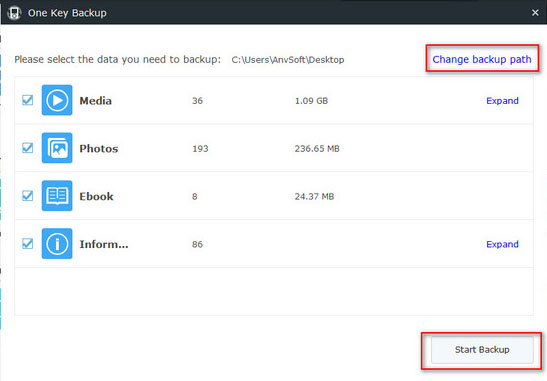547x381 pixels.
Task: Click the Photos count 193
Action: [x=200, y=149]
